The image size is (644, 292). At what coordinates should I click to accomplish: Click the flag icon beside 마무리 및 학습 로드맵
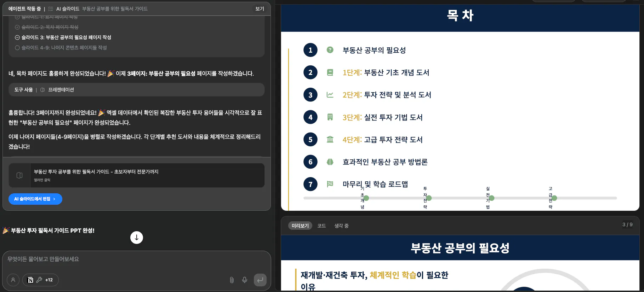[x=330, y=184]
